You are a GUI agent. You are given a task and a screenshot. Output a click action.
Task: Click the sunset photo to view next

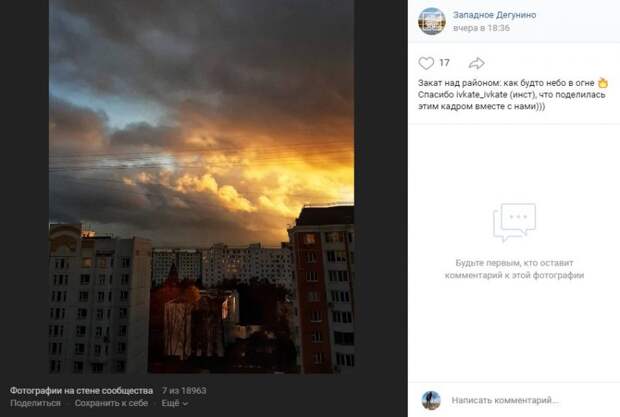(201, 187)
